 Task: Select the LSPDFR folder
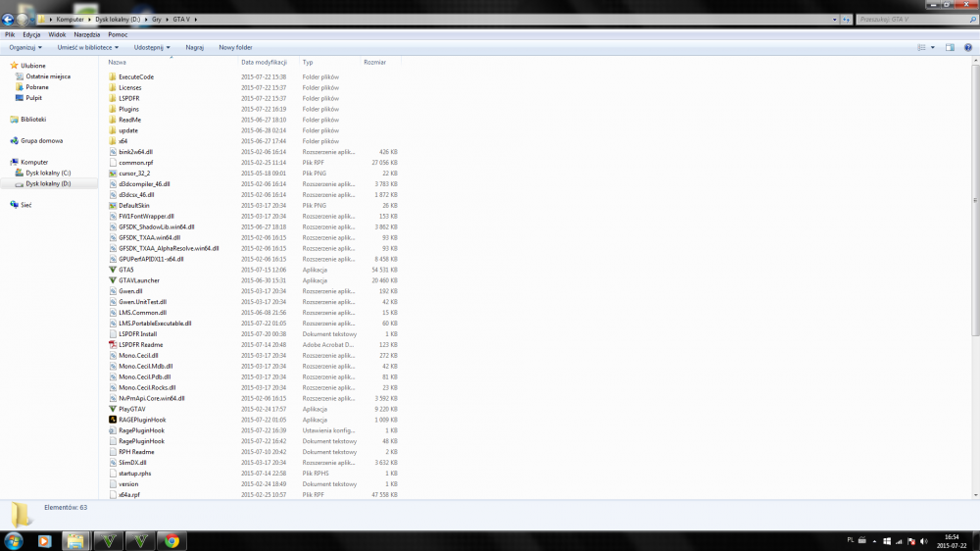coord(128,98)
